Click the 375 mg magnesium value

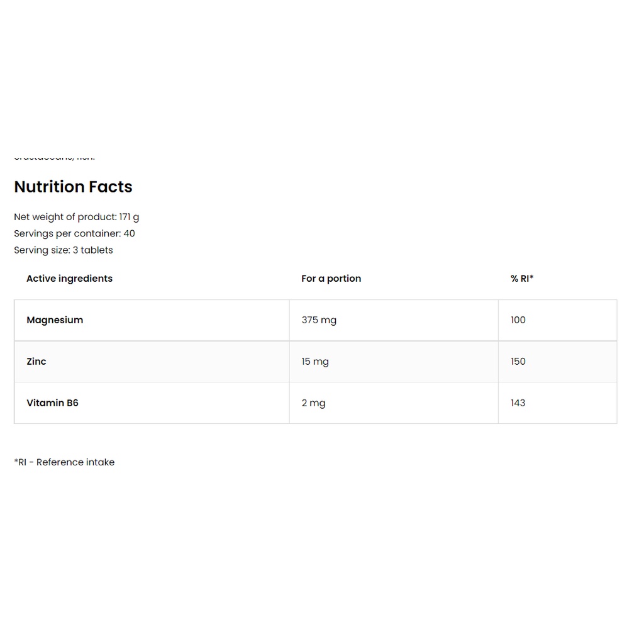tap(319, 320)
